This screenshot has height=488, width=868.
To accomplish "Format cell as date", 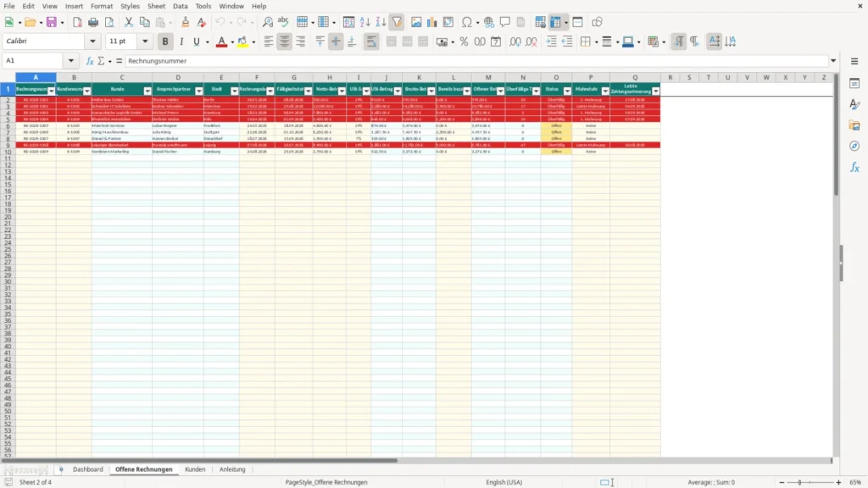I will pos(496,42).
